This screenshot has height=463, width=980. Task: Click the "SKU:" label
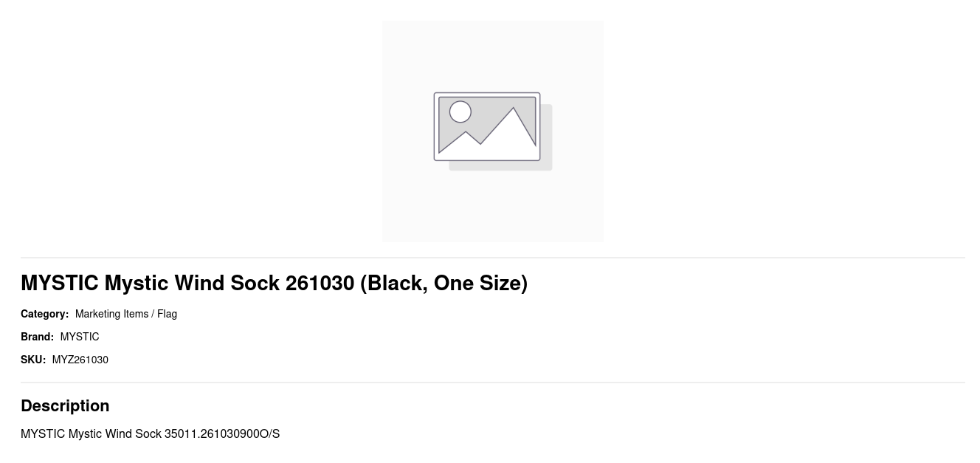point(33,360)
